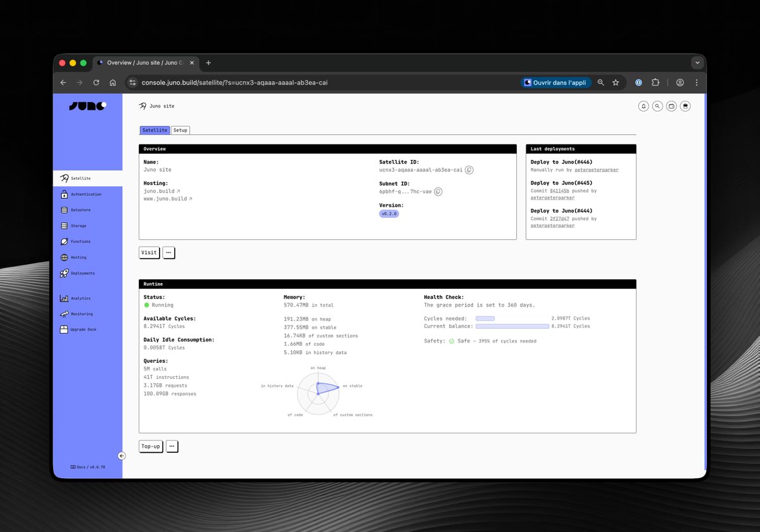Open Deployments via its rocket icon
760x532 pixels.
[64, 274]
